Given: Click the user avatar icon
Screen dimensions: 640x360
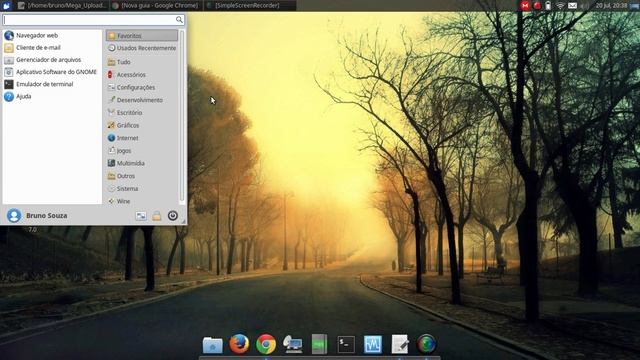Looking at the screenshot, I should coord(14,216).
